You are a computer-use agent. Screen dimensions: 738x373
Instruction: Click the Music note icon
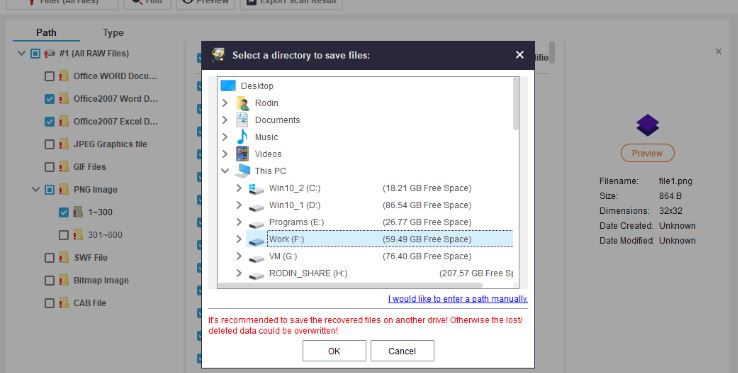click(x=242, y=137)
